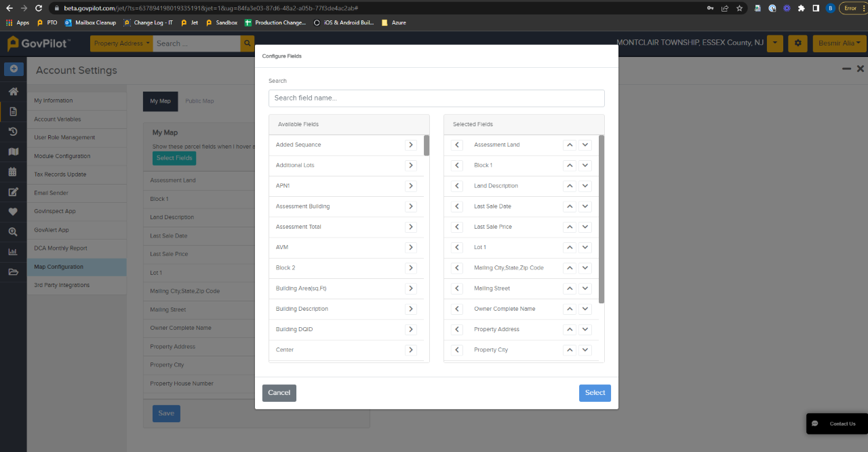
Task: Click the Available Fields list scrollbar
Action: pos(427,146)
